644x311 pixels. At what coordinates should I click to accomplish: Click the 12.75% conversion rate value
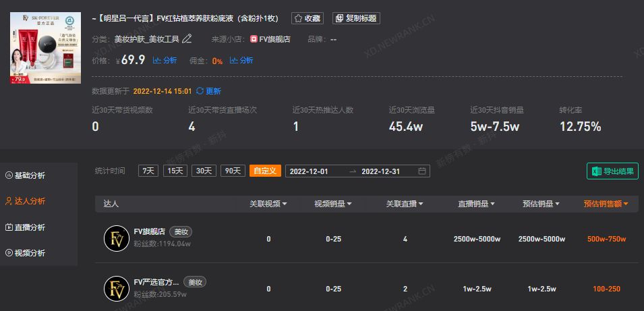click(581, 127)
